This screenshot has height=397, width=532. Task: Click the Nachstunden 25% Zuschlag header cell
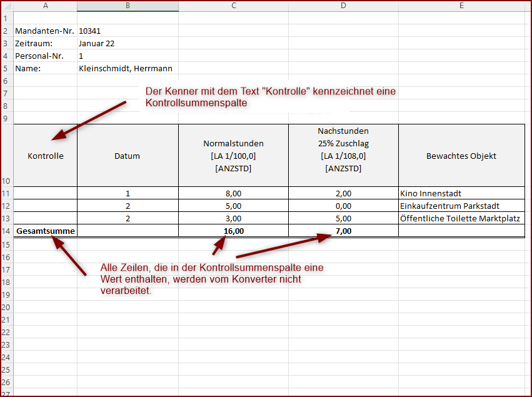[343, 156]
